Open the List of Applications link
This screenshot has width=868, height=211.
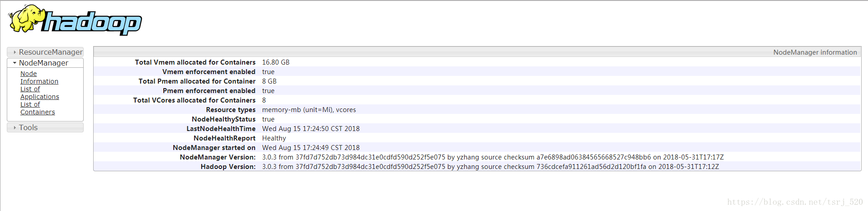40,93
